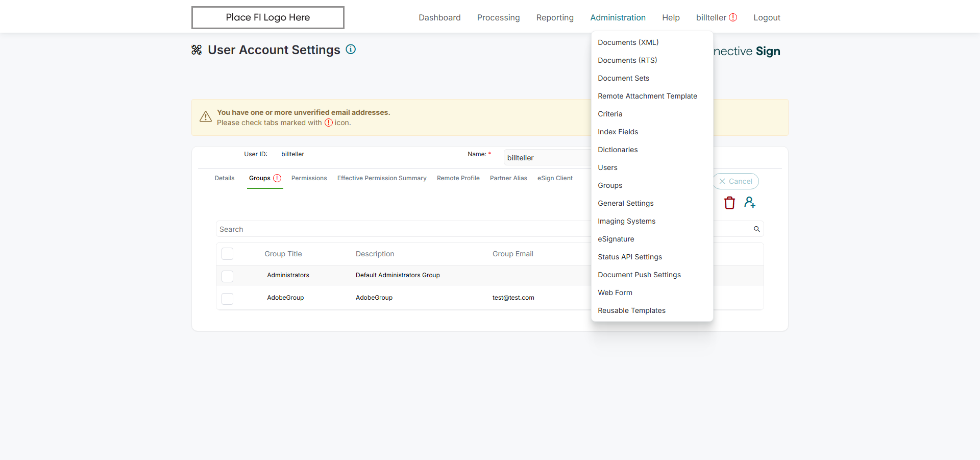The height and width of the screenshot is (460, 980).
Task: Expand the Reporting menu
Action: pos(555,17)
